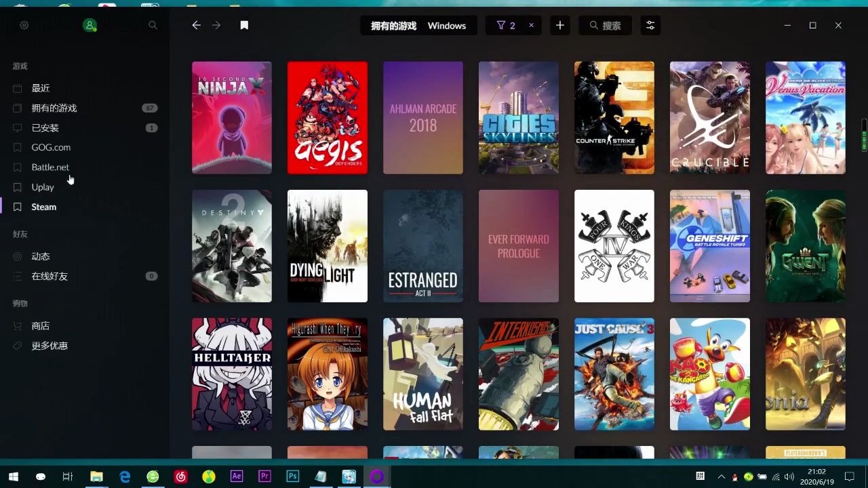Clear filters with the small x
Image resolution: width=868 pixels, height=488 pixels.
531,25
